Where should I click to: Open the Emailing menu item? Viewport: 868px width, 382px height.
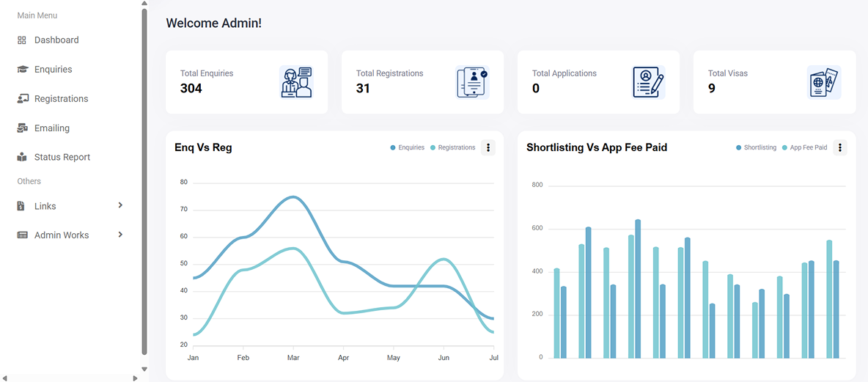pyautogui.click(x=52, y=128)
